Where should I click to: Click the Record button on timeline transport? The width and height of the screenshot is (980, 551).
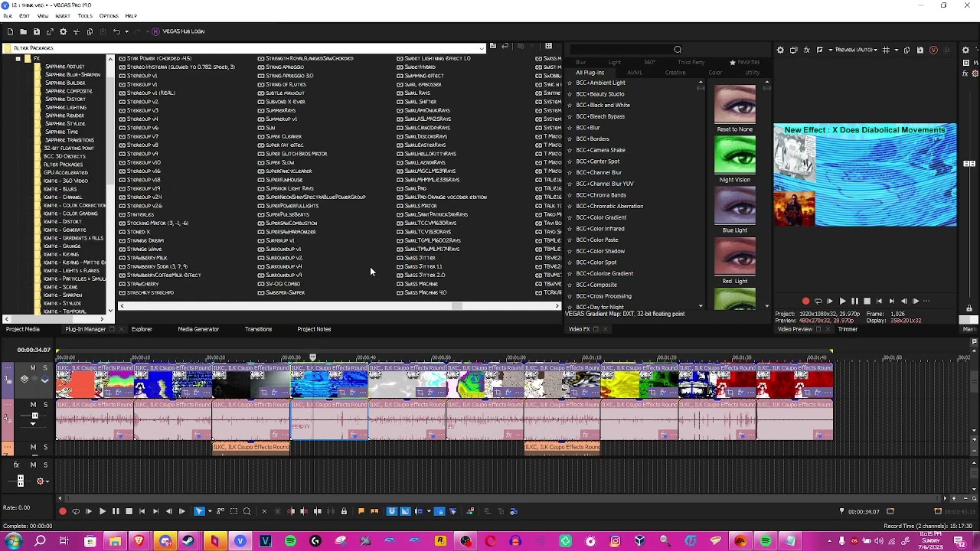(x=62, y=511)
